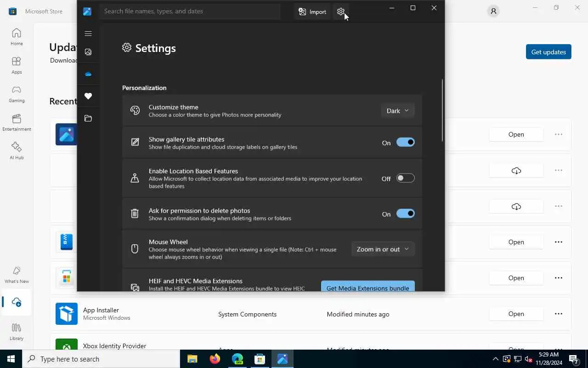Click Modified minutes ago for App Installer
Screen dimensions: 588x368
[358, 314]
